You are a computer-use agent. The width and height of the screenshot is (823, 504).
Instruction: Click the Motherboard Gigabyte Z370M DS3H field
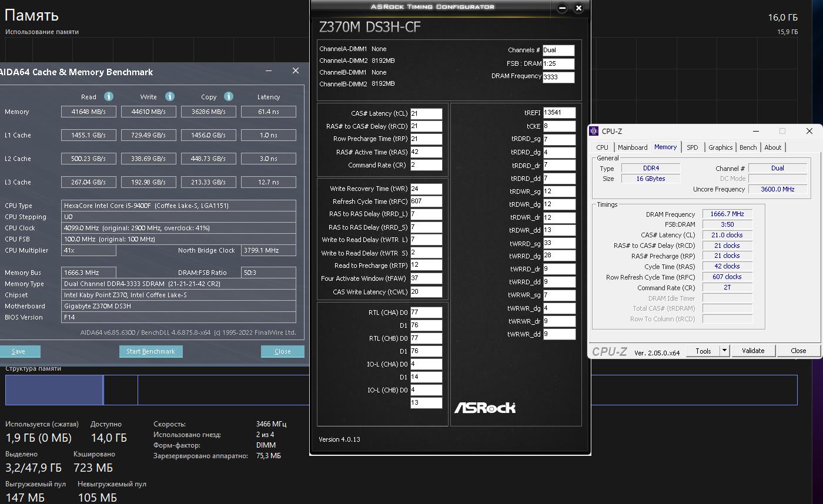179,306
